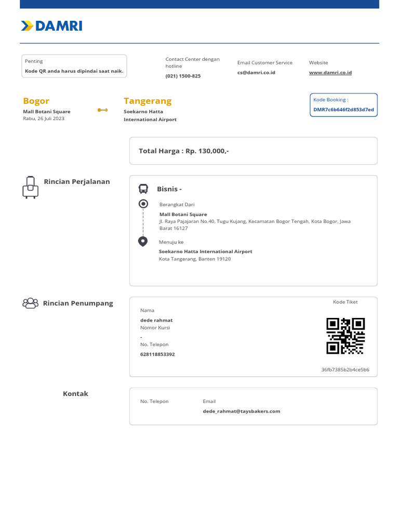Select the Kode Booking box

pos(343,105)
